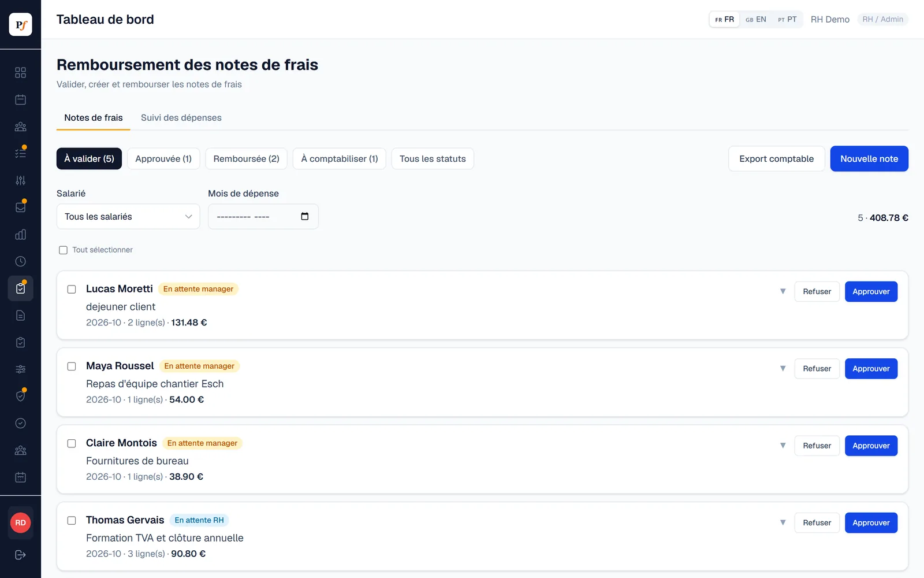Select the Notes de frais tab
Viewport: 924px width, 578px height.
pos(94,118)
